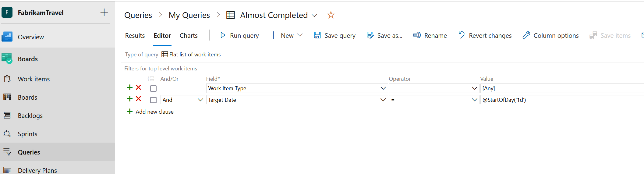Check the Work Item Type clause checkbox
This screenshot has height=174, width=644.
[153, 88]
